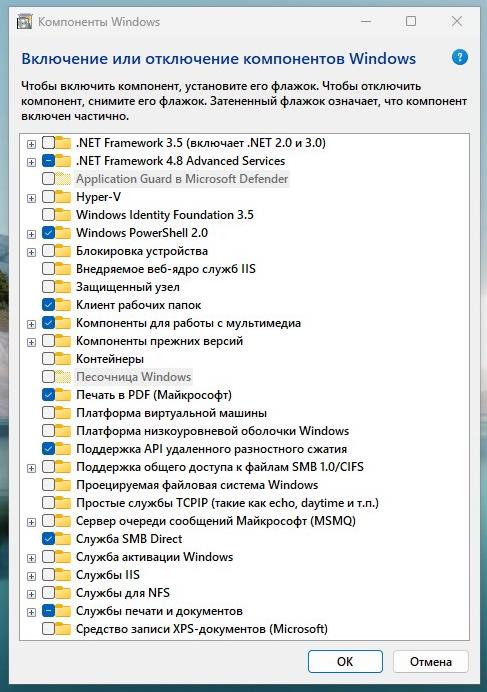Enable Windows Identity Foundation 3.5 checkbox
487x692 pixels.
pyautogui.click(x=49, y=215)
